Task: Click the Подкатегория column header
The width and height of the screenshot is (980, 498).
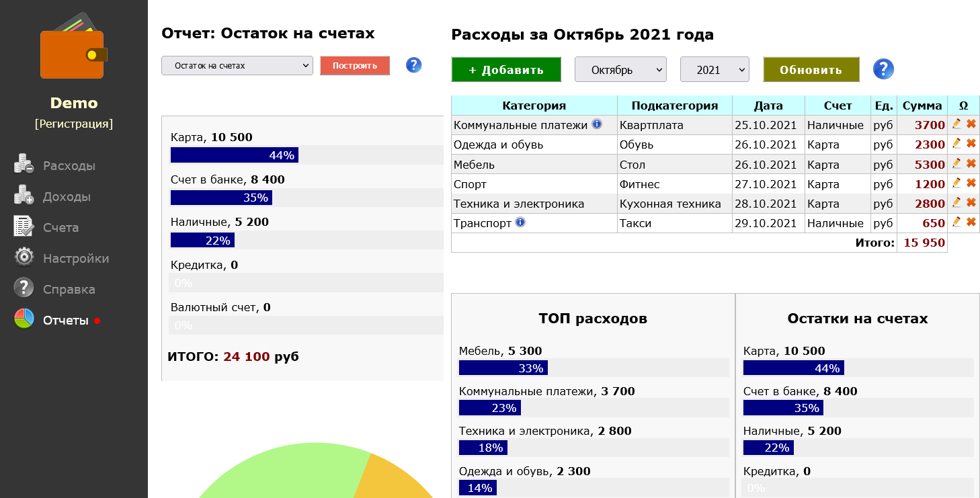Action: point(675,106)
